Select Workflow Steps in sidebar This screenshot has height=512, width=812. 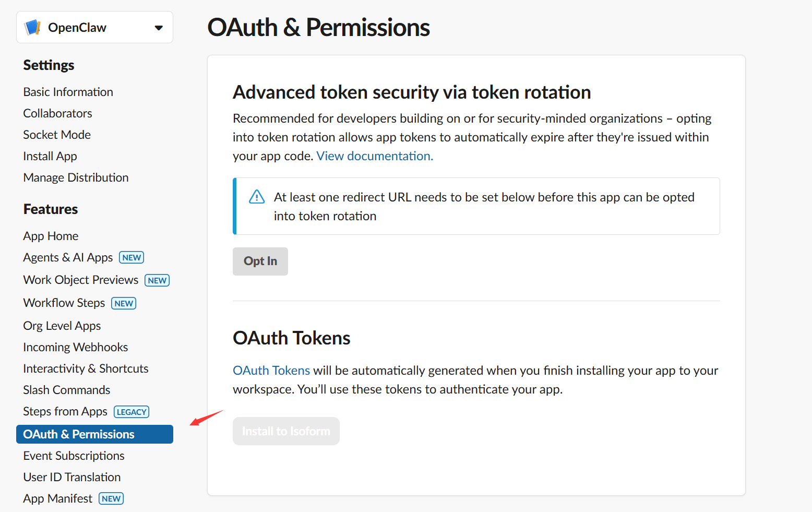point(64,303)
